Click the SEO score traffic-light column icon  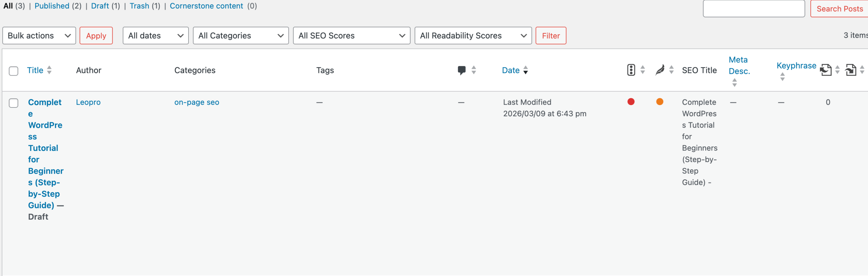(x=631, y=70)
